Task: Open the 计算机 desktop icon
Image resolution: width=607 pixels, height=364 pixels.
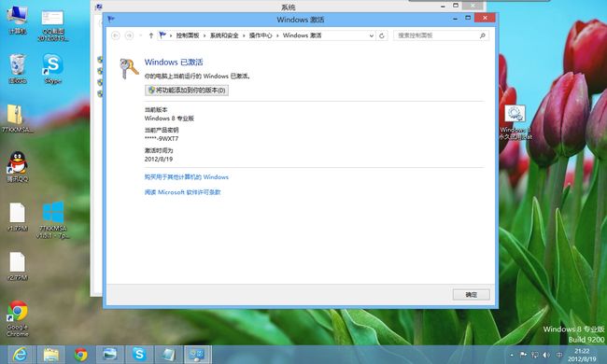Action: pos(18,20)
